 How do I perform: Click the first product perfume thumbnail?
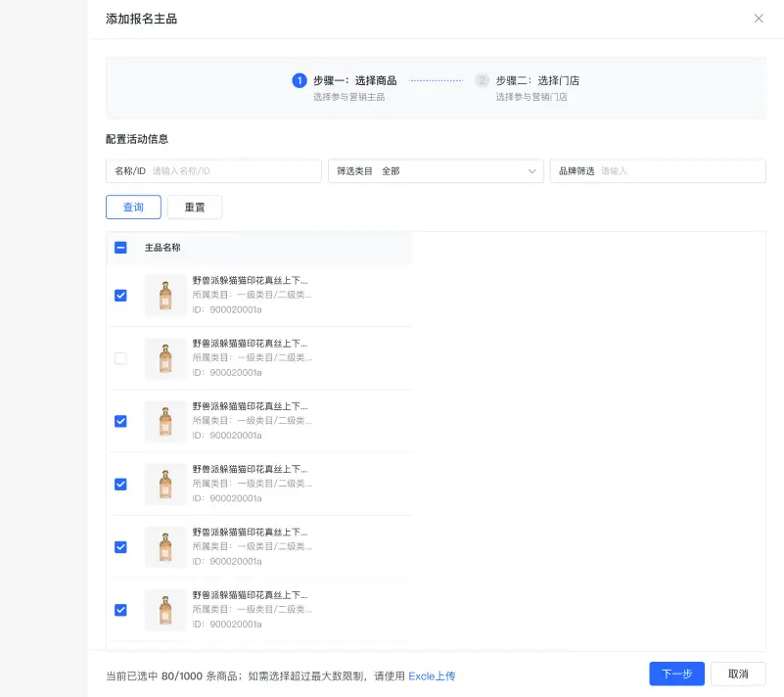165,296
